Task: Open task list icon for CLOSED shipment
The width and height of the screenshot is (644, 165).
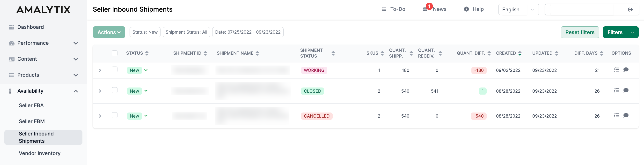Action: [x=616, y=90]
